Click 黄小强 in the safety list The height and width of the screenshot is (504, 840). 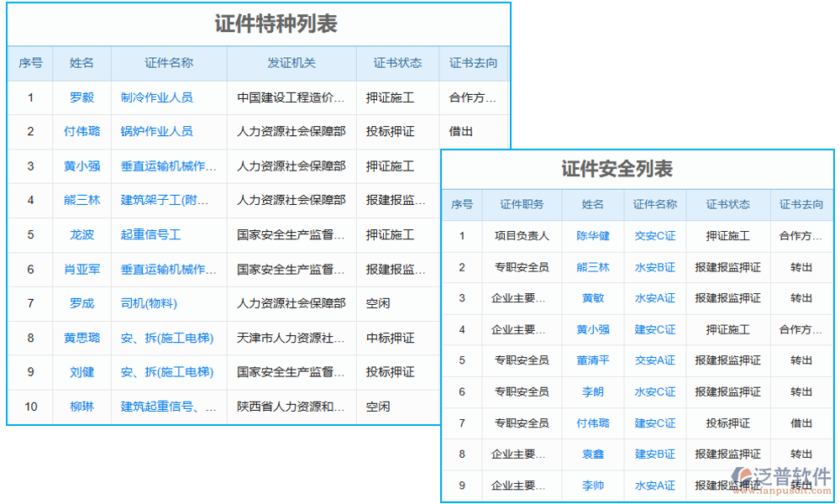click(593, 329)
